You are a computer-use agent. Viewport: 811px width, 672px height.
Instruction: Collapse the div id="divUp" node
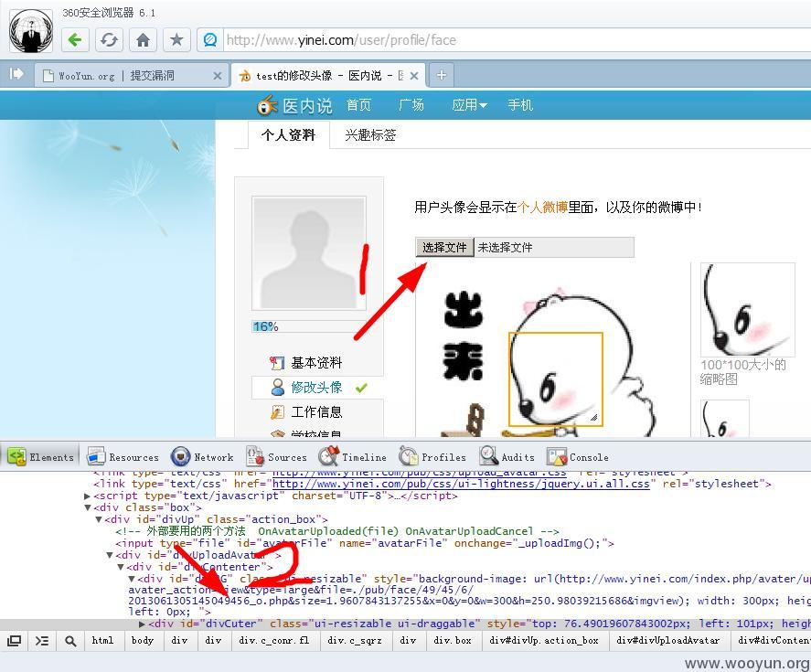click(x=98, y=519)
